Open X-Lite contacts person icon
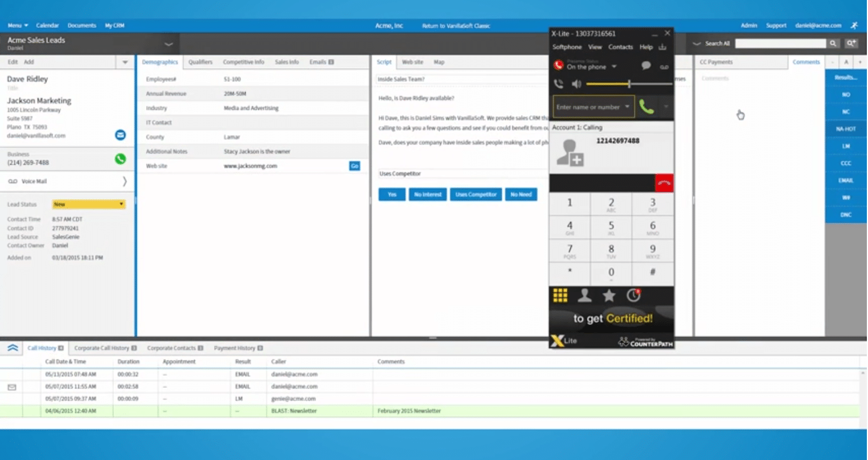The image size is (868, 460). click(585, 295)
